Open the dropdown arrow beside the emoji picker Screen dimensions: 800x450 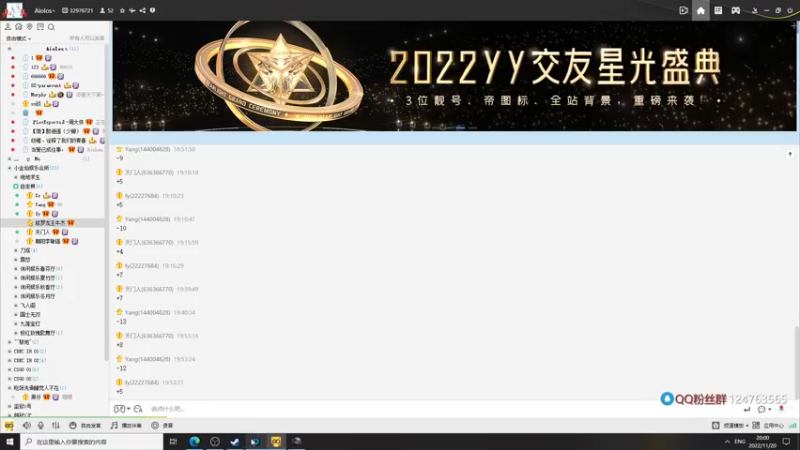point(128,409)
